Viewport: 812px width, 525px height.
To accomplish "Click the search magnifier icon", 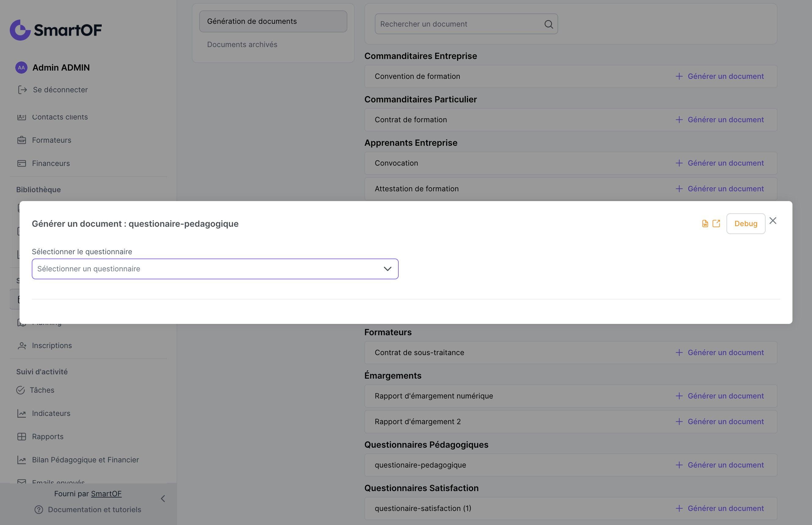I will click(548, 24).
